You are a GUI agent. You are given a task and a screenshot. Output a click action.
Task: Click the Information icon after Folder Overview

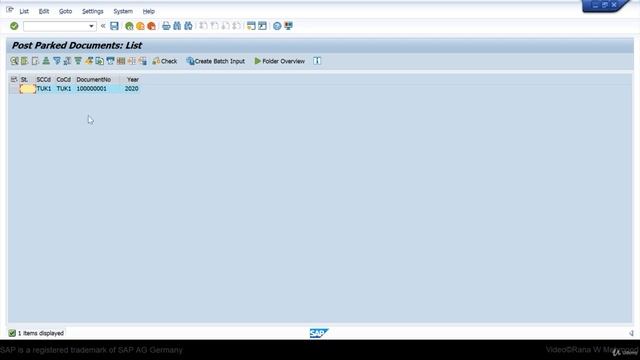pos(317,61)
